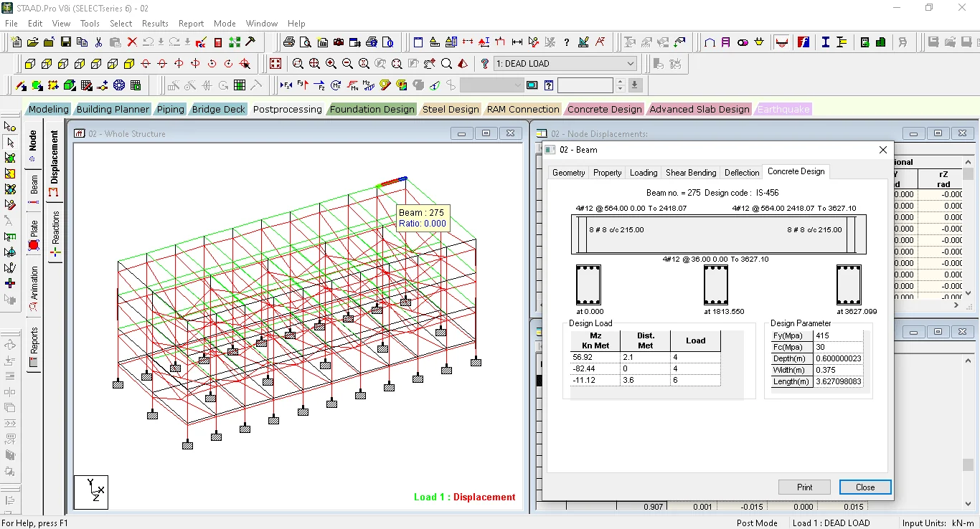Viewport: 980px width, 529px height.
Task: Switch to the Deflection tab in the Beam dialog
Action: click(x=742, y=173)
